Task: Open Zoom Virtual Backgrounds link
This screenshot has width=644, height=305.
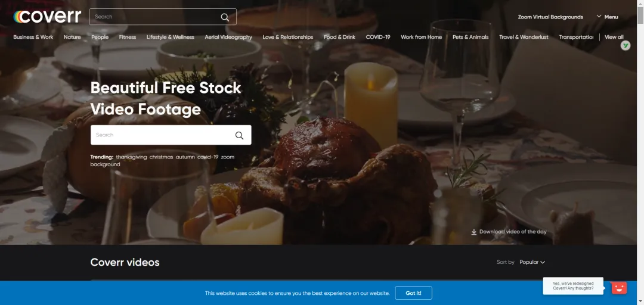Action: click(x=550, y=17)
